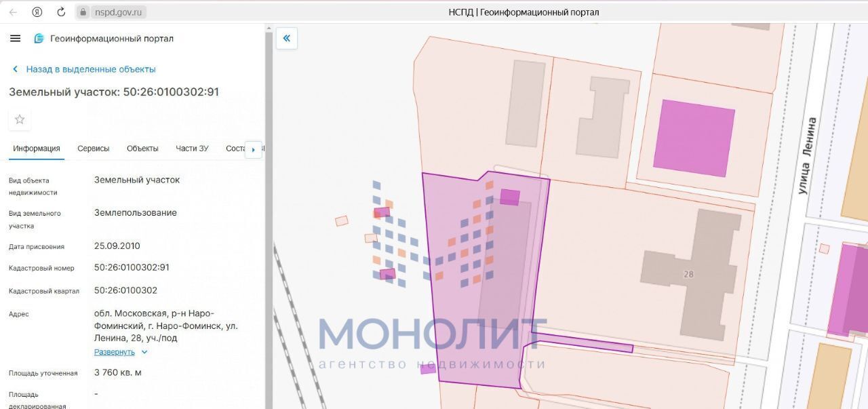Click the nspd.gov.ru address bar
This screenshot has height=409, width=868.
pos(110,12)
